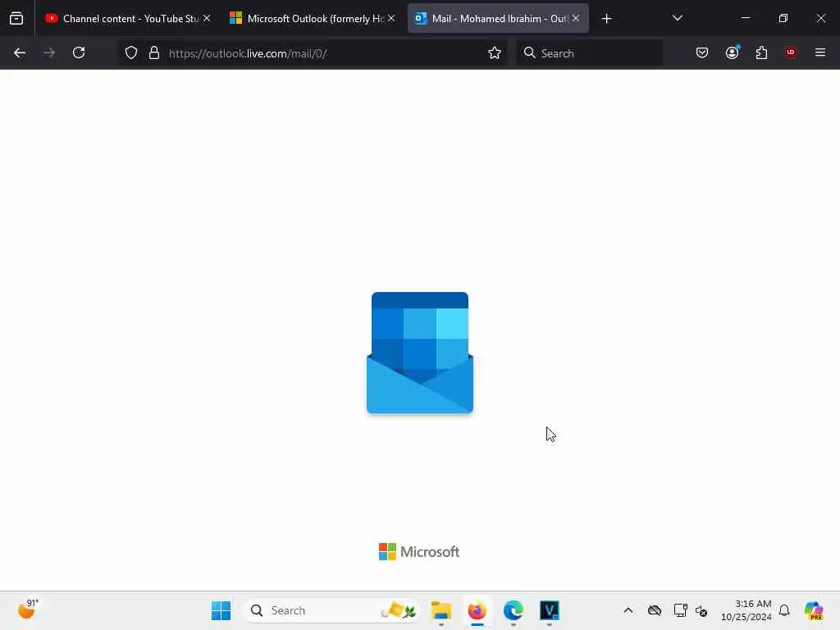The height and width of the screenshot is (630, 840).
Task: Open Microsoft Edge from the taskbar
Action: click(514, 610)
